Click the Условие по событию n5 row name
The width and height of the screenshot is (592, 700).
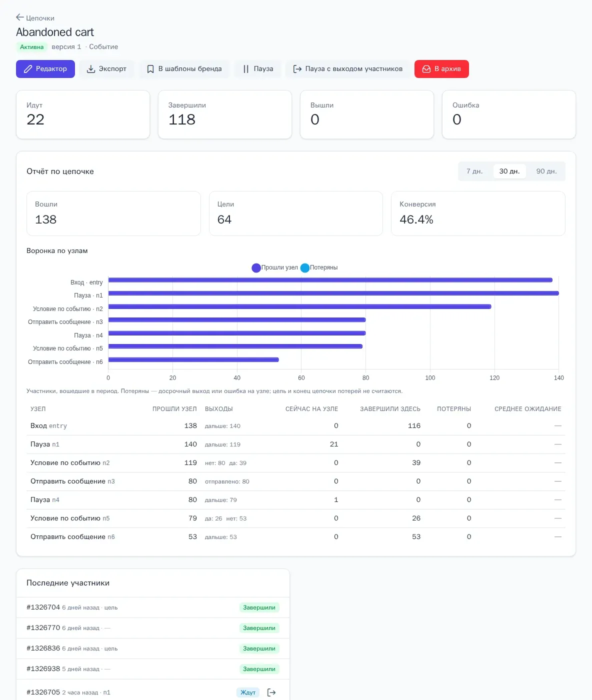pos(70,518)
